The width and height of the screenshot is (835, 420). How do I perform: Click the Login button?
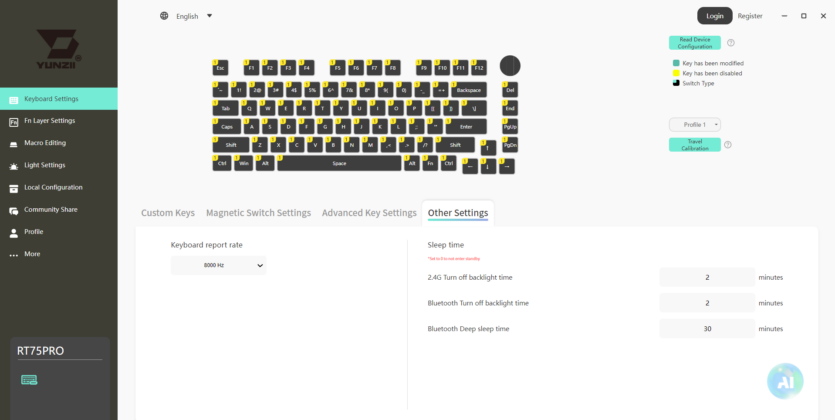715,16
